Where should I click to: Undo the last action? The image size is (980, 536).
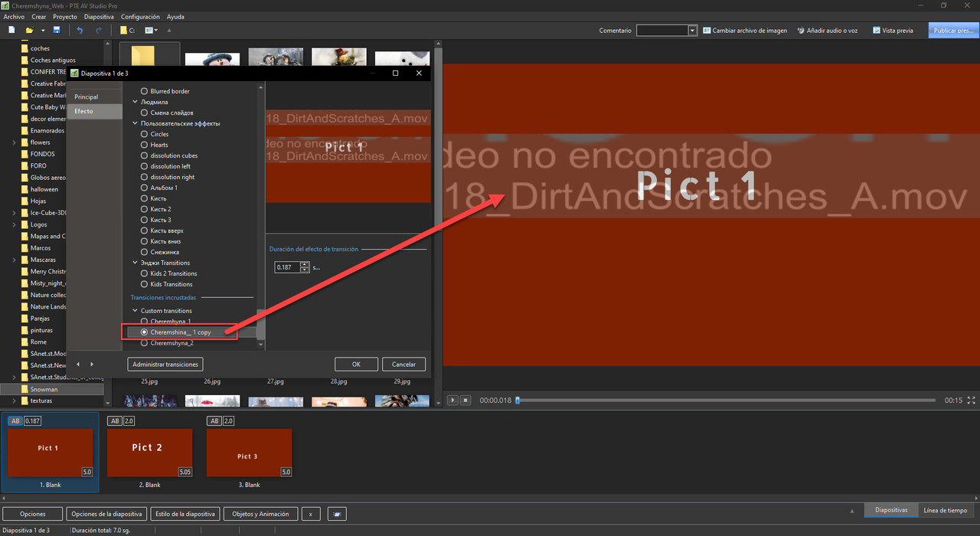pyautogui.click(x=80, y=31)
